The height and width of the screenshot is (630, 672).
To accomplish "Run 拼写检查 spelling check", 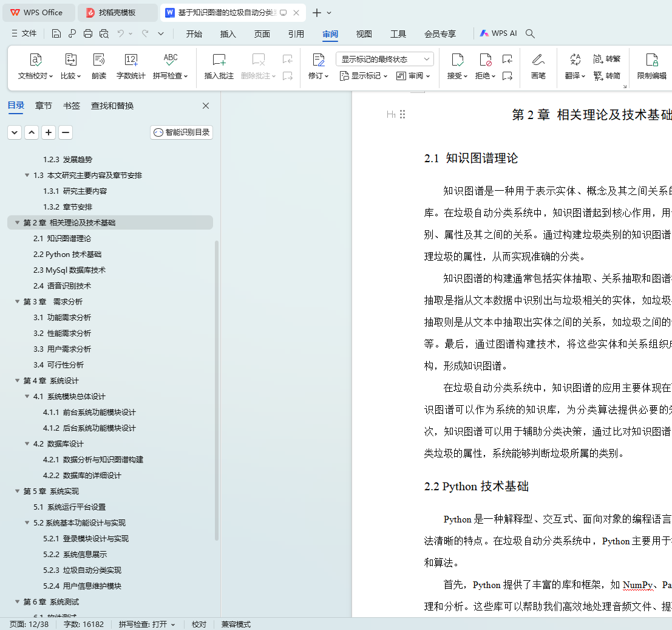I will click(170, 66).
